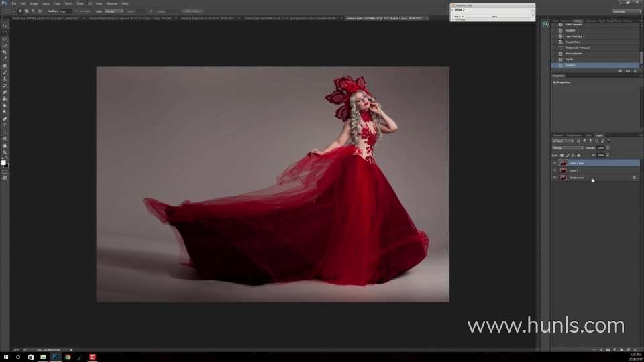Image resolution: width=644 pixels, height=362 pixels.
Task: Switch to the Channels tab
Action: pyautogui.click(x=557, y=135)
